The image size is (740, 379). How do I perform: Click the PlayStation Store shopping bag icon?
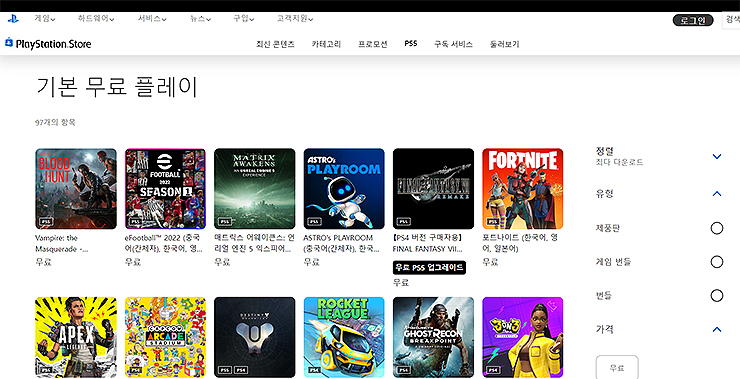(x=8, y=42)
